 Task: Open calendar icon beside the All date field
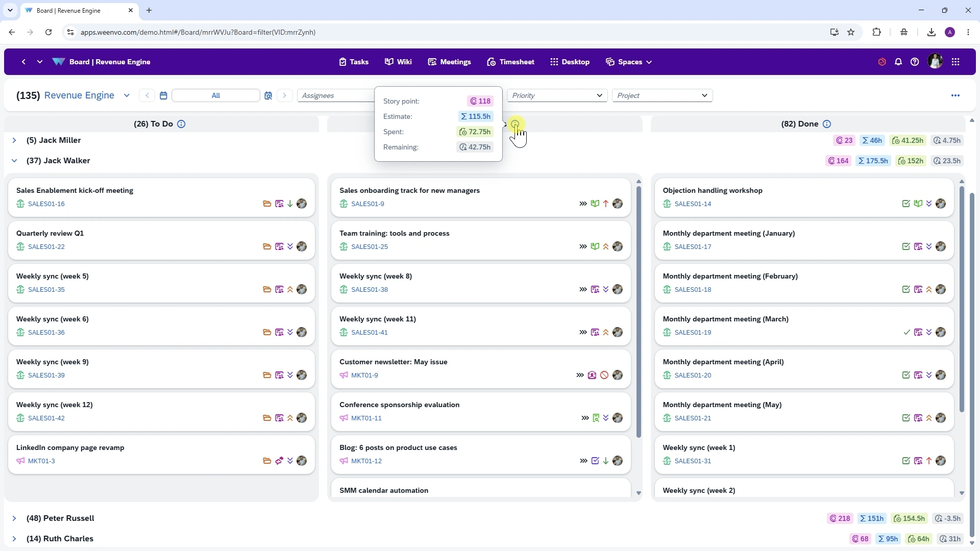click(x=163, y=95)
